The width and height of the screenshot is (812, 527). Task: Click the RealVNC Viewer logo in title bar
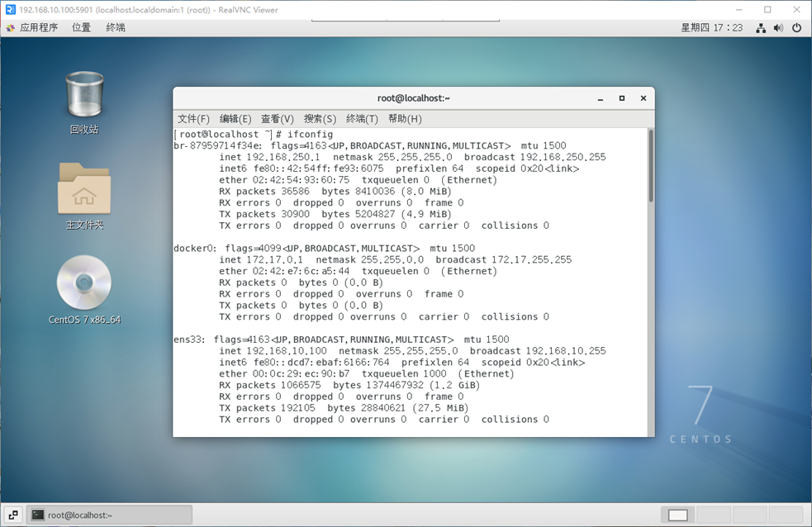pyautogui.click(x=9, y=10)
